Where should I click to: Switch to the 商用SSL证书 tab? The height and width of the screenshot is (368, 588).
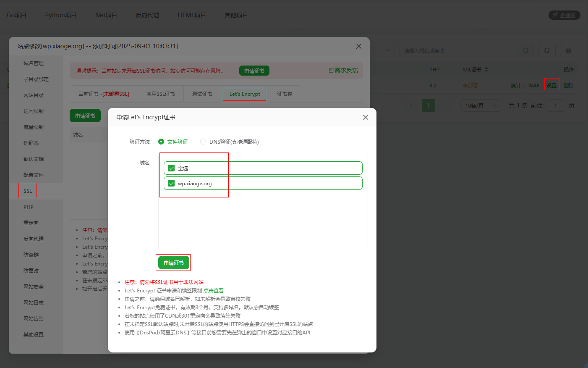click(160, 94)
